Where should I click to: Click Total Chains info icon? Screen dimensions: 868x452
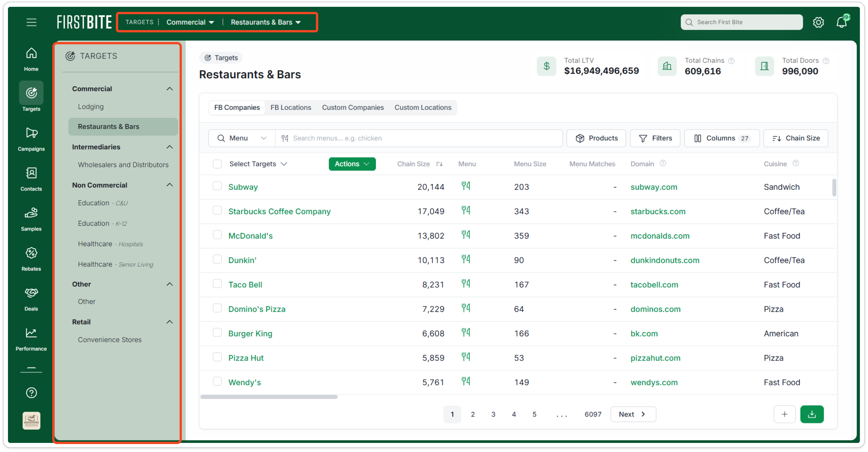pos(731,61)
